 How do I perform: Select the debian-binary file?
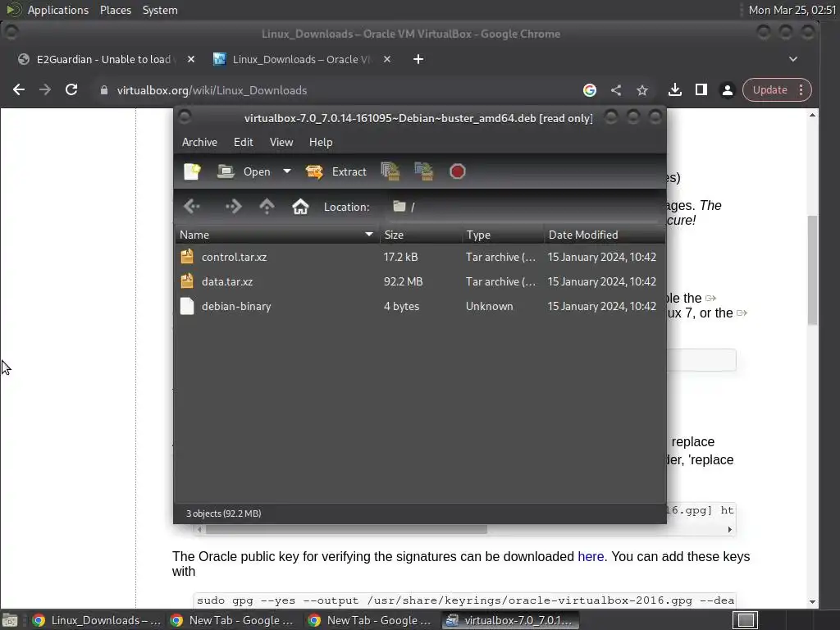coord(420,307)
